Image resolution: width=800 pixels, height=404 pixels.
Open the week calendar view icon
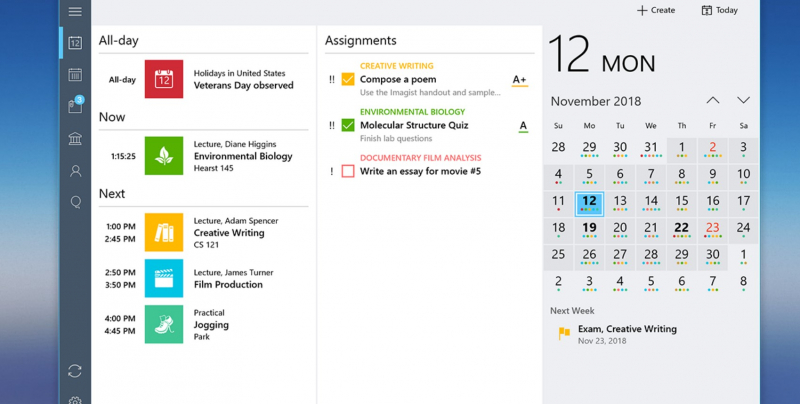coord(75,74)
